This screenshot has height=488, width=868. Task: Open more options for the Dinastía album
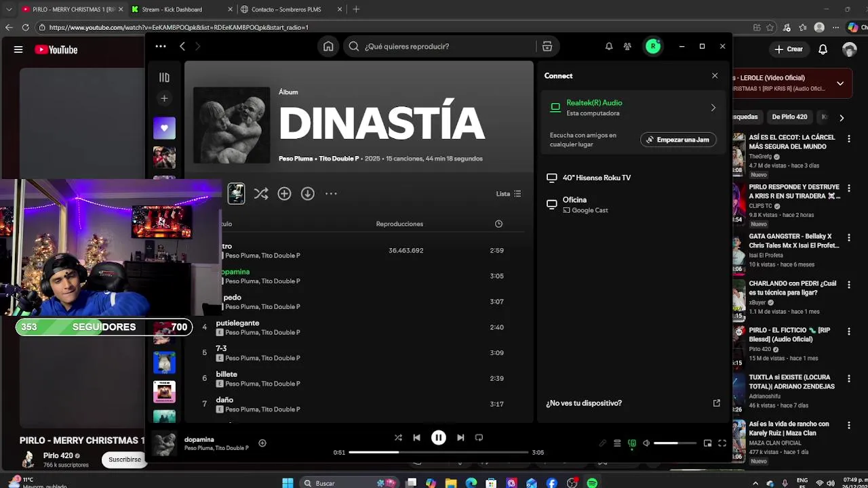click(331, 194)
